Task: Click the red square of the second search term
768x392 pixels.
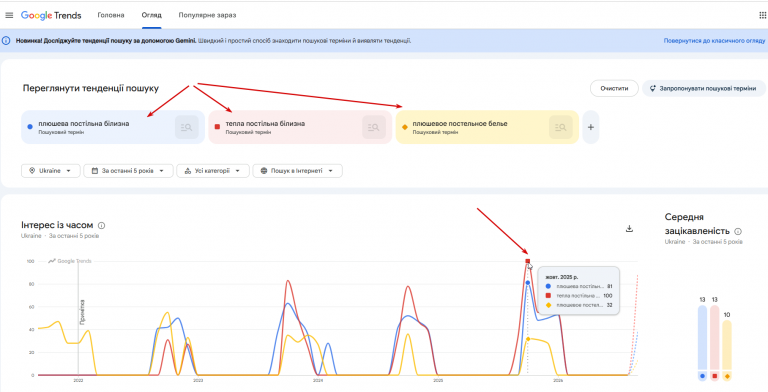Action: [217, 127]
